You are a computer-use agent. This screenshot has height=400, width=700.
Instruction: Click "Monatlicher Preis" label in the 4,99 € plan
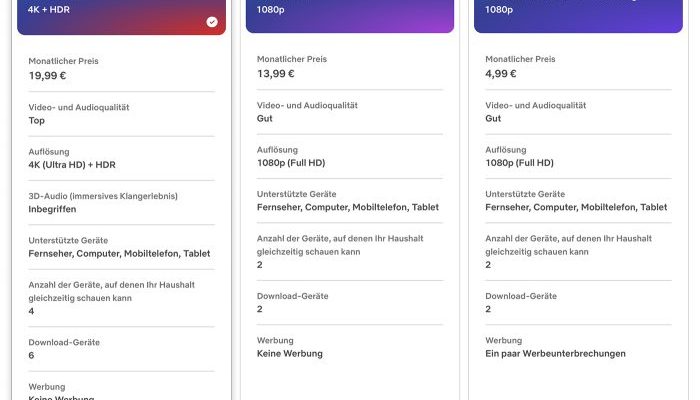[x=520, y=59]
